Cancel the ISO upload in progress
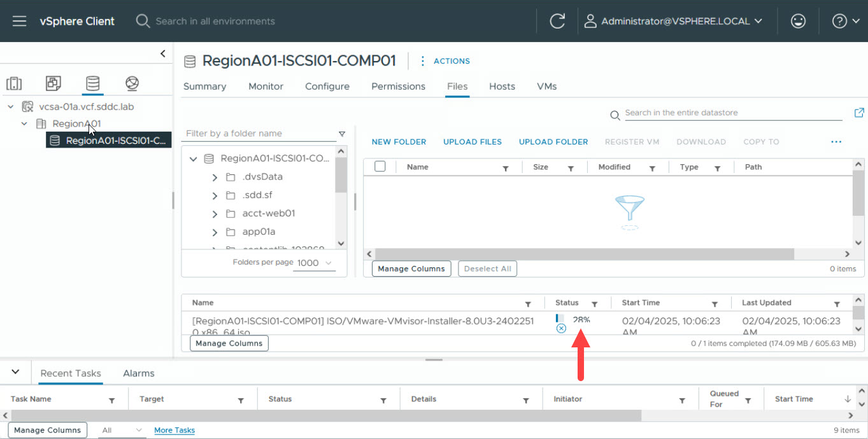Viewport: 868px width, 439px height. coord(561,328)
